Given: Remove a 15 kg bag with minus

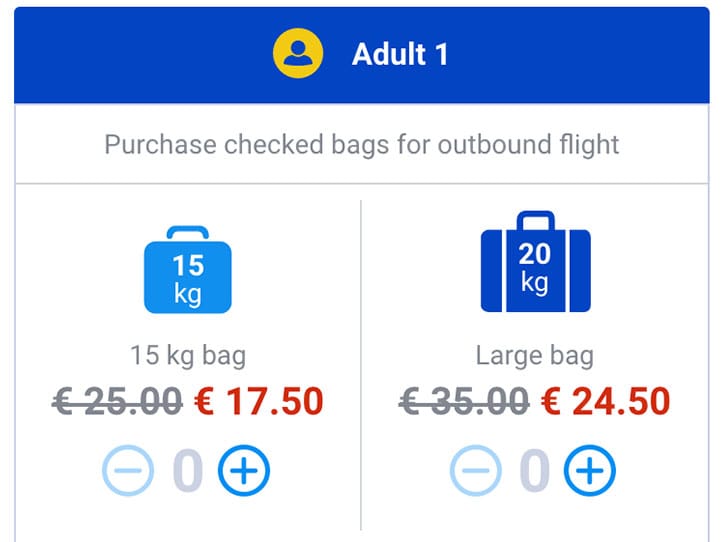Looking at the screenshot, I should click(x=129, y=470).
